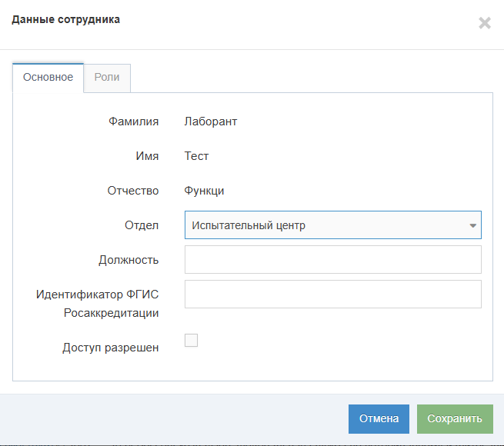Viewport: 504px width, 446px height.
Task: Open the Отдел combo box showing Испытательный центр
Action: (x=323, y=225)
